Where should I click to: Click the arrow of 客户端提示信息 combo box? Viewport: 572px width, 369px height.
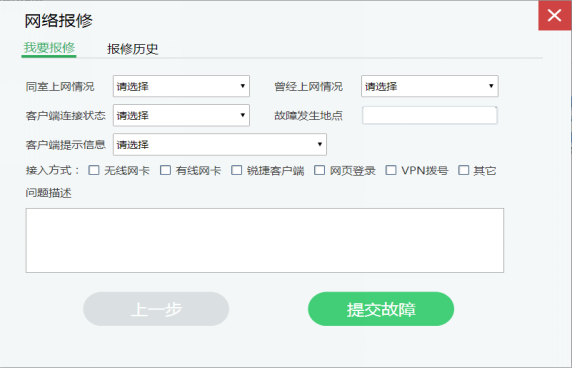(320, 144)
